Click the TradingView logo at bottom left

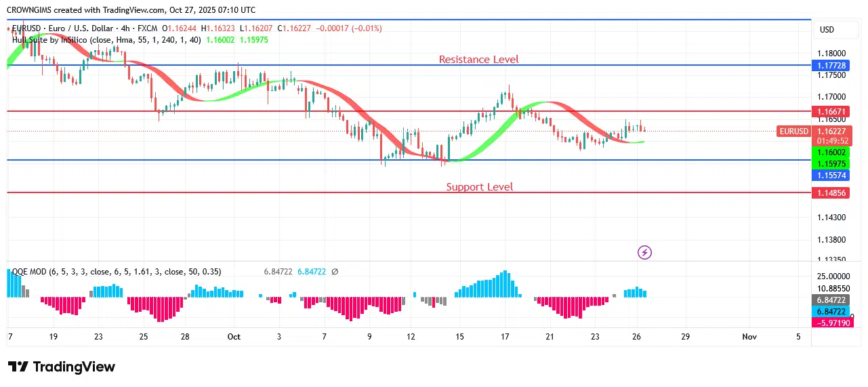62,367
